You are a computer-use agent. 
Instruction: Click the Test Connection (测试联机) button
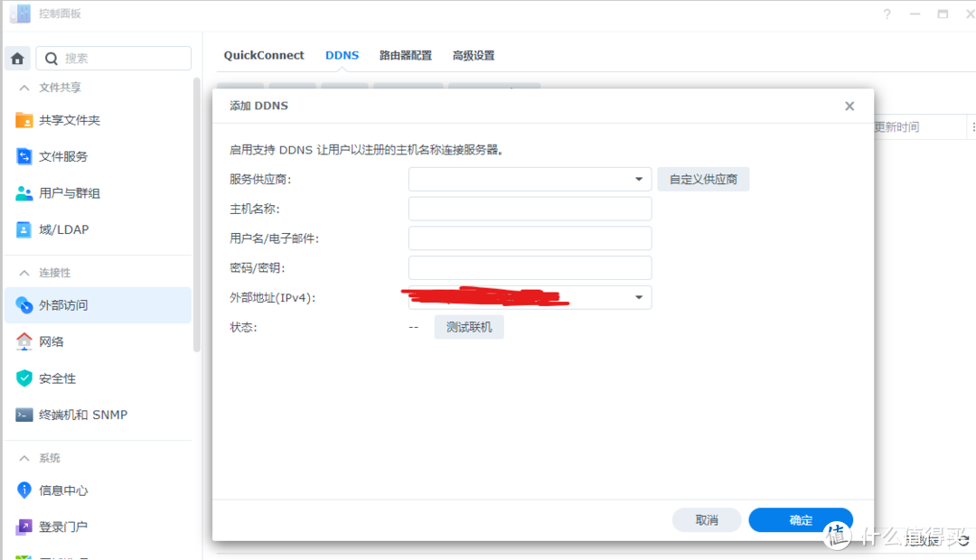click(469, 327)
